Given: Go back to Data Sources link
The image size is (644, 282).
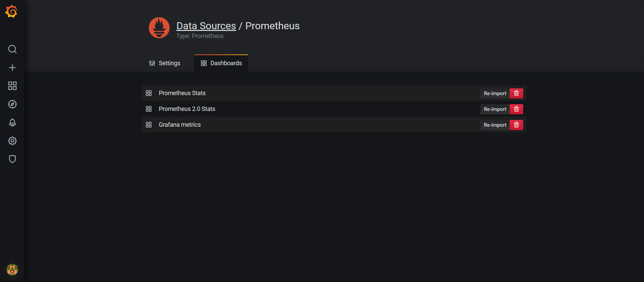Looking at the screenshot, I should point(206,26).
